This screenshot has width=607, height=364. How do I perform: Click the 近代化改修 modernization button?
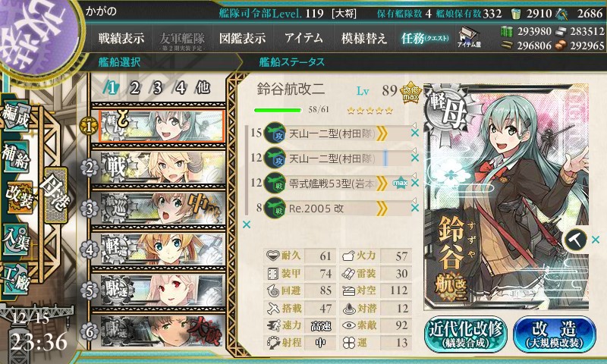(466, 334)
